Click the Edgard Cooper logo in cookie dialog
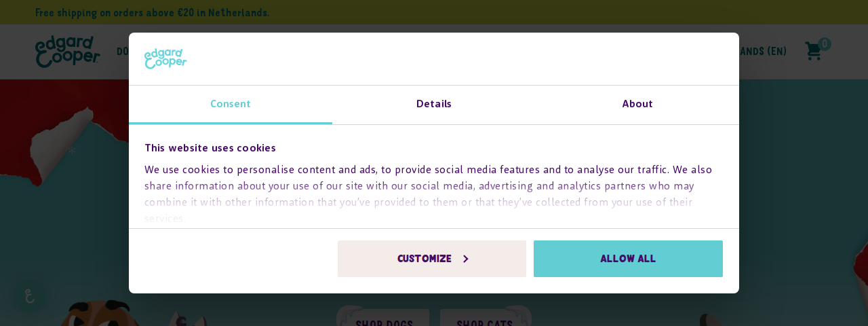The height and width of the screenshot is (326, 868). pyautogui.click(x=165, y=58)
